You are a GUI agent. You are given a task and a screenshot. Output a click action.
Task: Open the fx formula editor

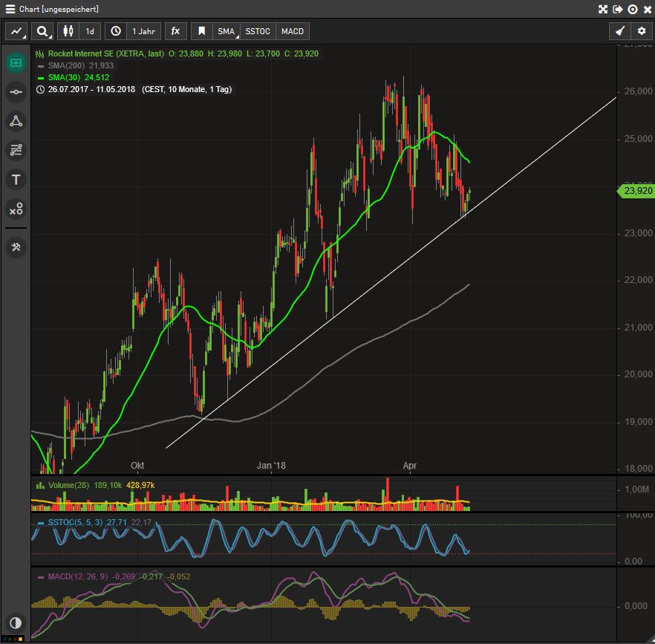[175, 31]
